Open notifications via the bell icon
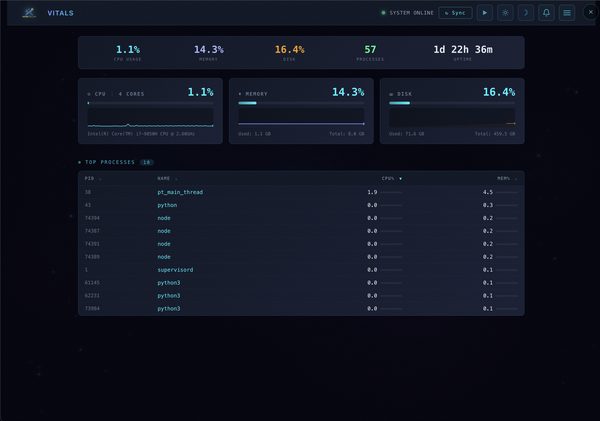The height and width of the screenshot is (421, 600). (x=546, y=13)
